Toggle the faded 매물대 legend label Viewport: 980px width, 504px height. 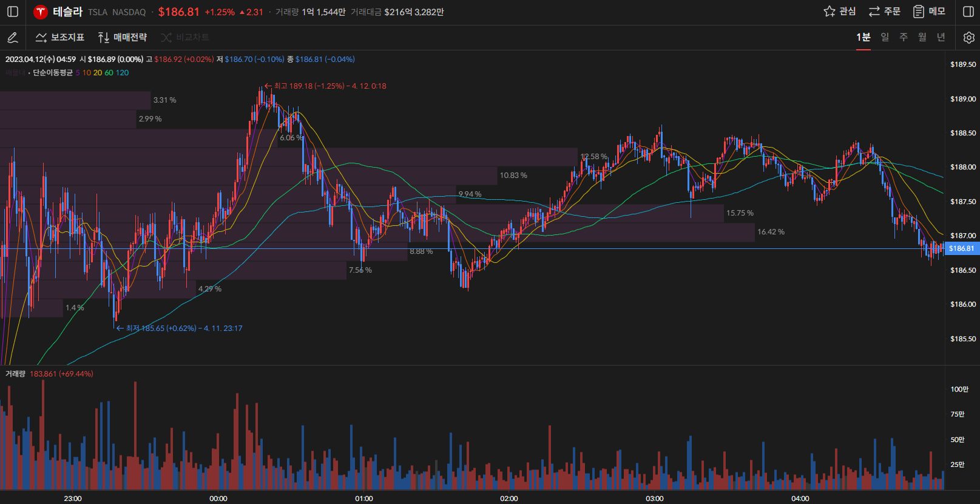point(15,73)
